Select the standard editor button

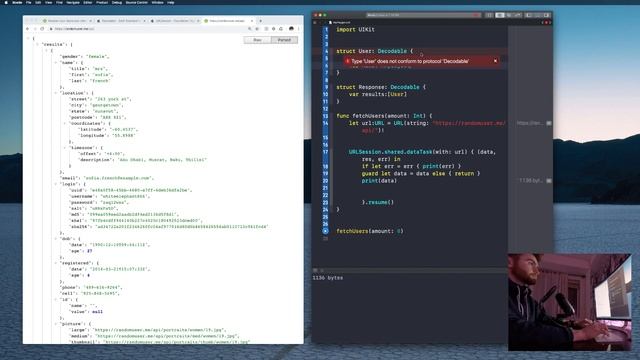pyautogui.click(x=500, y=15)
